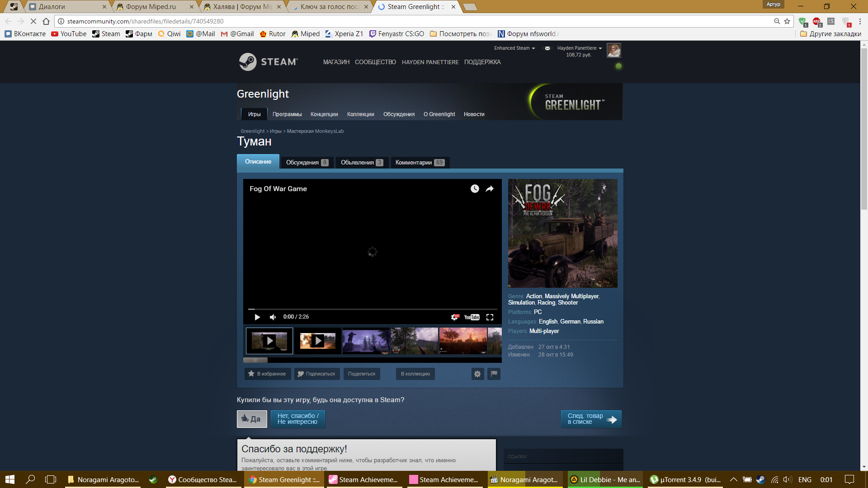Click the Поделиться share button

(x=362, y=374)
